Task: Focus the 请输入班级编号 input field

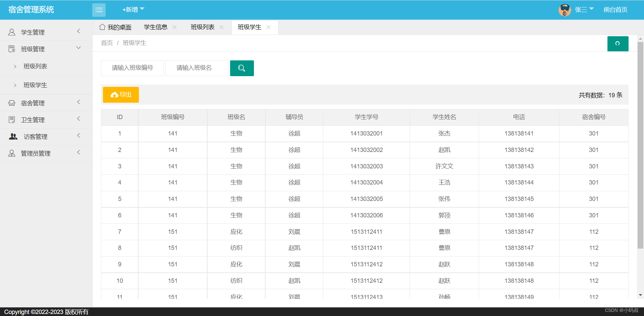Action: click(132, 68)
